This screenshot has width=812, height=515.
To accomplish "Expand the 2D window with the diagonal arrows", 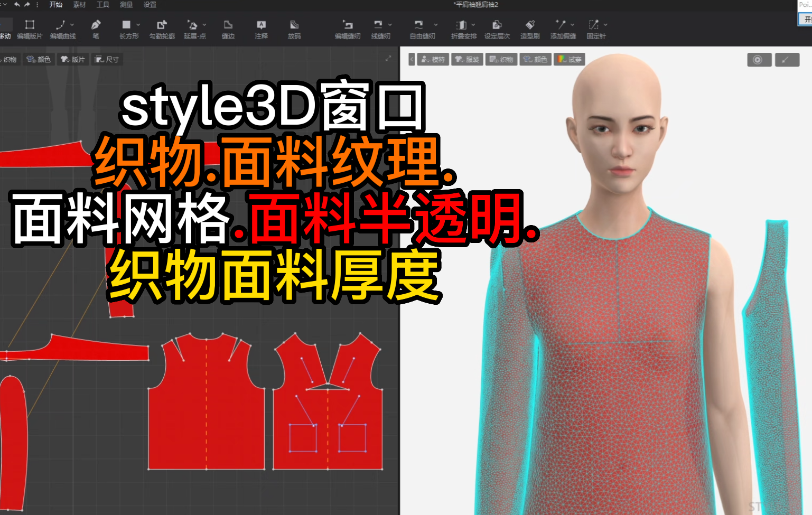I will coord(388,59).
